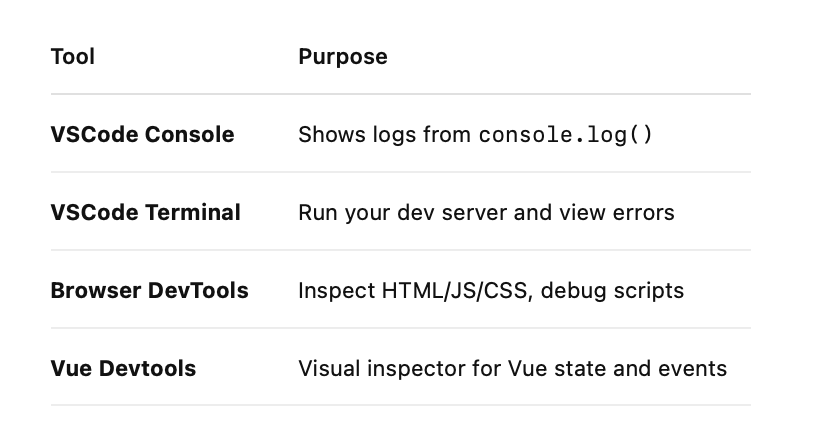The width and height of the screenshot is (815, 421).
Task: Click the word "Console" in the first row
Action: coord(189,134)
